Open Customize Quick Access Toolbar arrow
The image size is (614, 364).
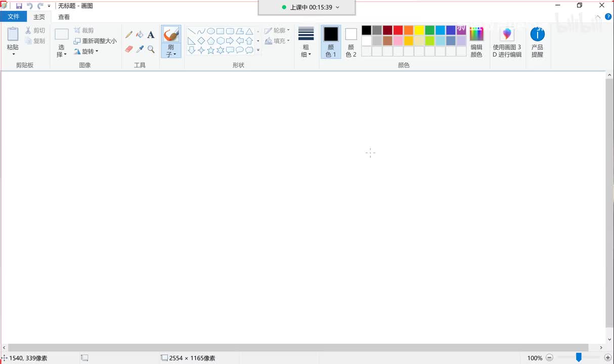[49, 6]
